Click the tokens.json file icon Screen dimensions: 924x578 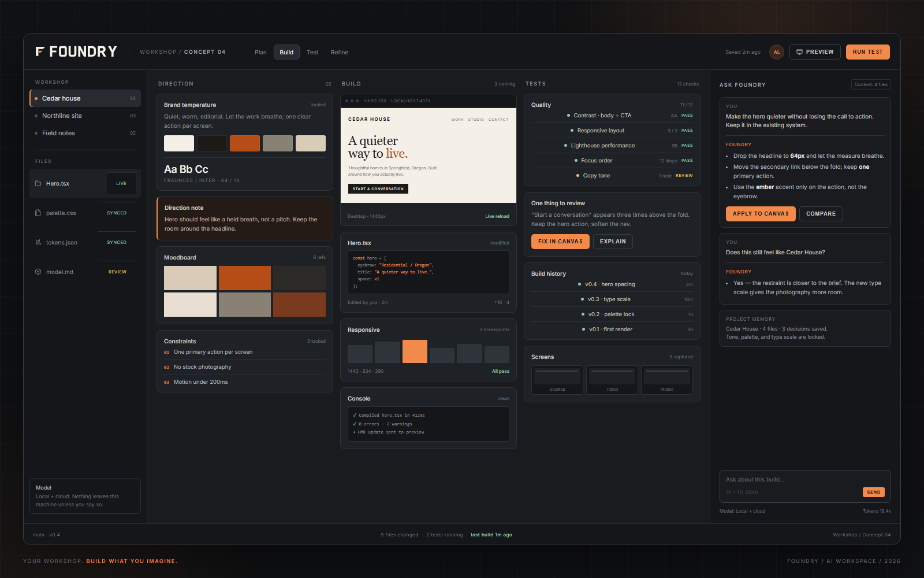(x=38, y=242)
